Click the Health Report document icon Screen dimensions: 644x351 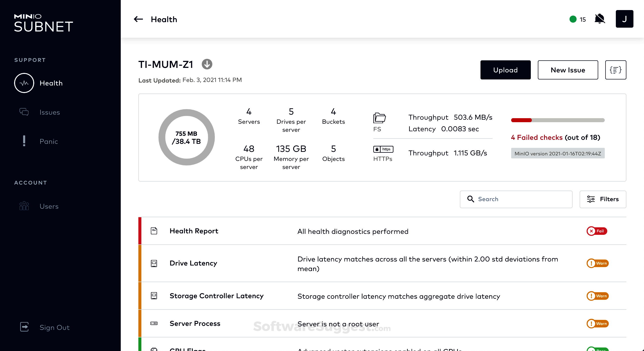(x=154, y=231)
